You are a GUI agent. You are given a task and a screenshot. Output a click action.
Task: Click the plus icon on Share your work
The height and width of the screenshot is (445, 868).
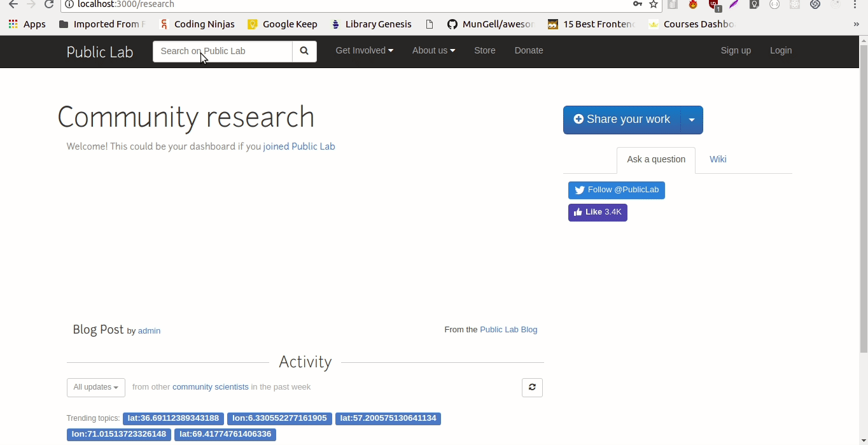coord(578,119)
